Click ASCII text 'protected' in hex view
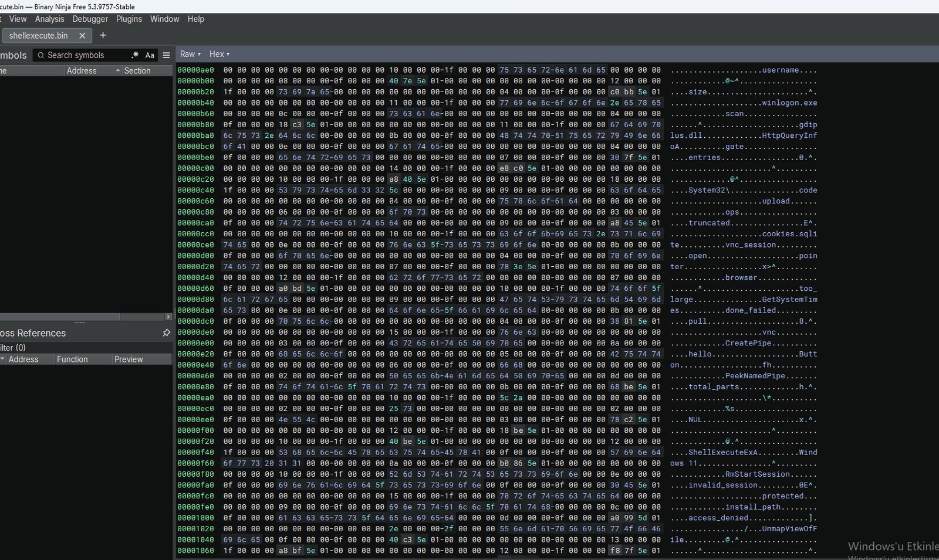 coord(783,496)
